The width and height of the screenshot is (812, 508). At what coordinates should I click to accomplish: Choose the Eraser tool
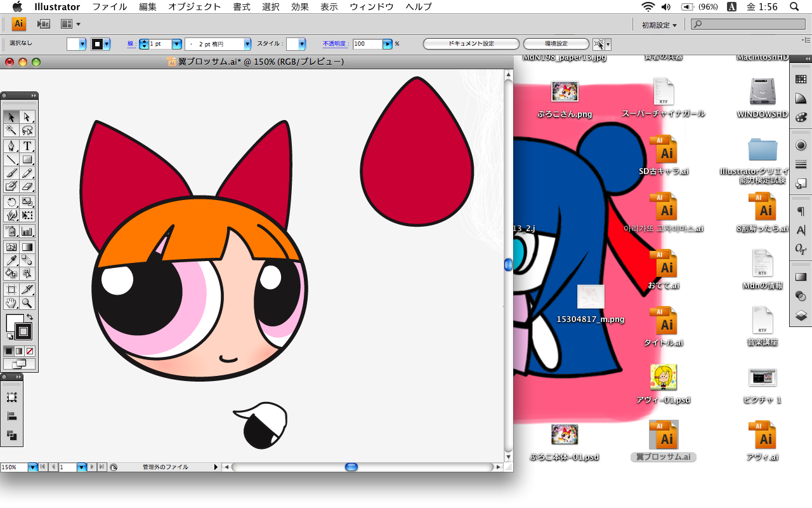pyautogui.click(x=27, y=186)
